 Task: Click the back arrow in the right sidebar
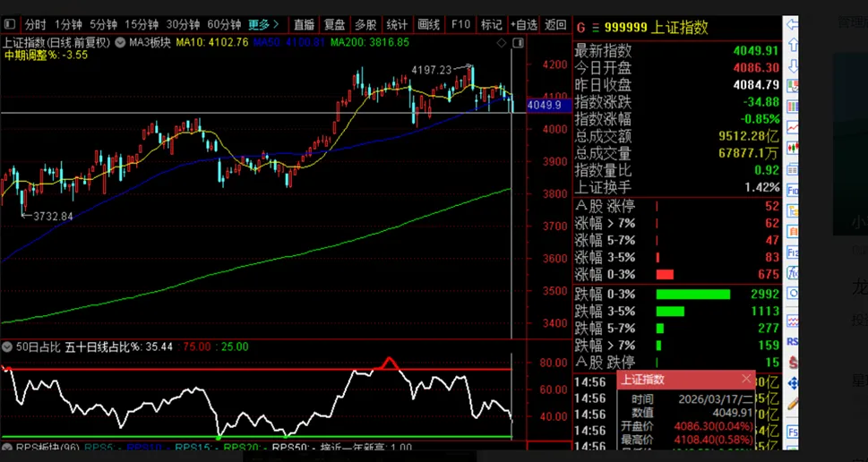793,24
